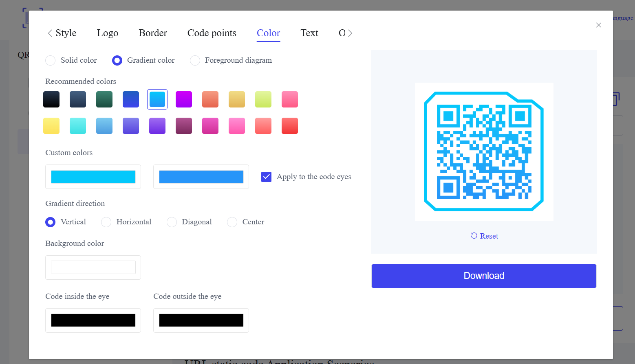Screen dimensions: 635x364
Task: Open the Text tab
Action: [309, 33]
